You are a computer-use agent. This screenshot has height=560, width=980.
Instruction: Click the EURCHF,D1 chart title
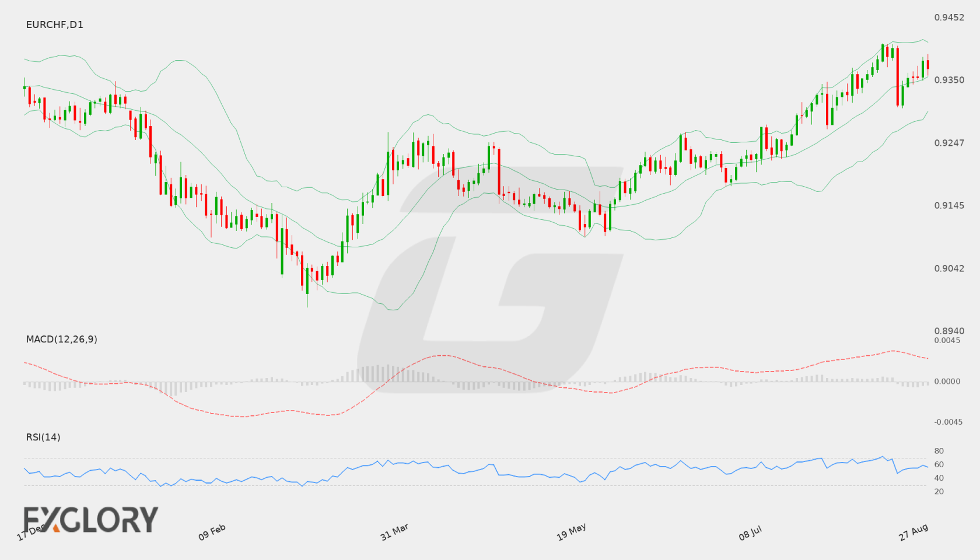point(55,24)
